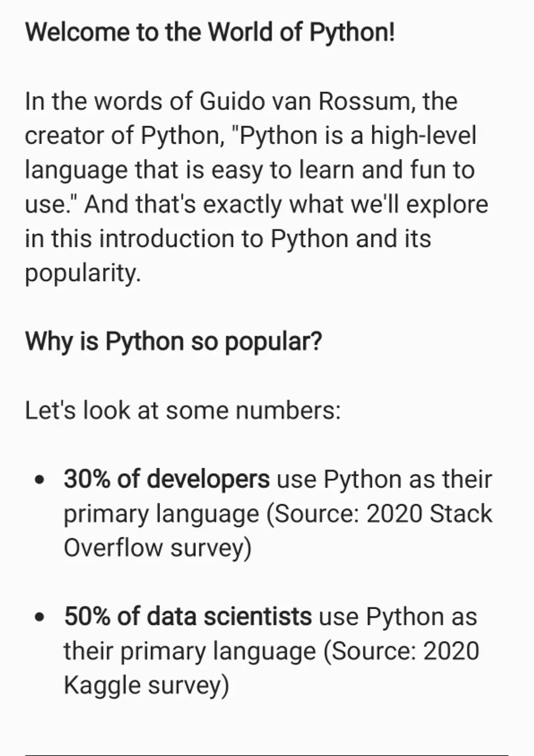Click the "Let's look at some numbers:" line
534x756 pixels.
182,410
